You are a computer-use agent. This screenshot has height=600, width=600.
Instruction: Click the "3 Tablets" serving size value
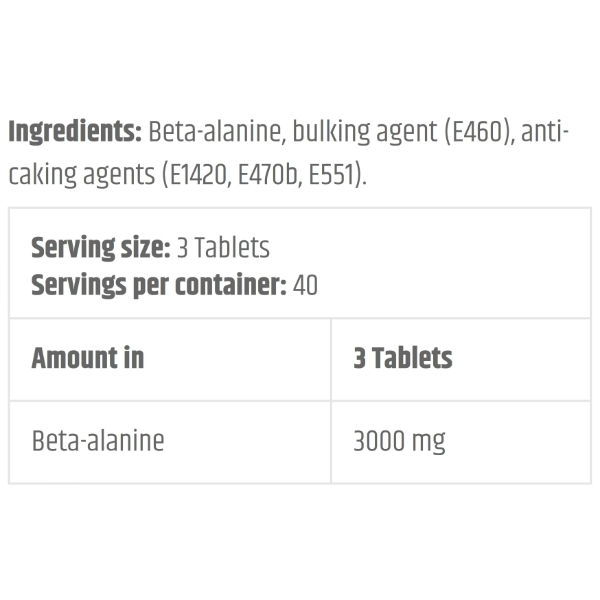click(223, 247)
